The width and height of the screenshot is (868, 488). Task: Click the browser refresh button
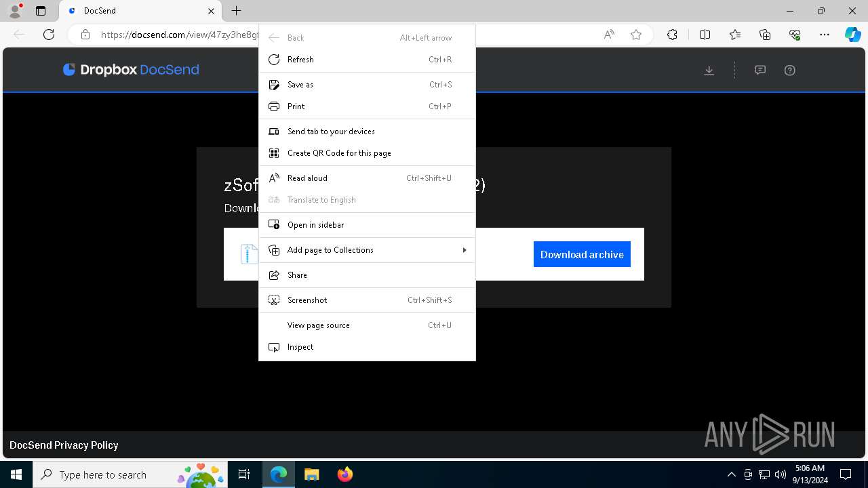pos(49,35)
